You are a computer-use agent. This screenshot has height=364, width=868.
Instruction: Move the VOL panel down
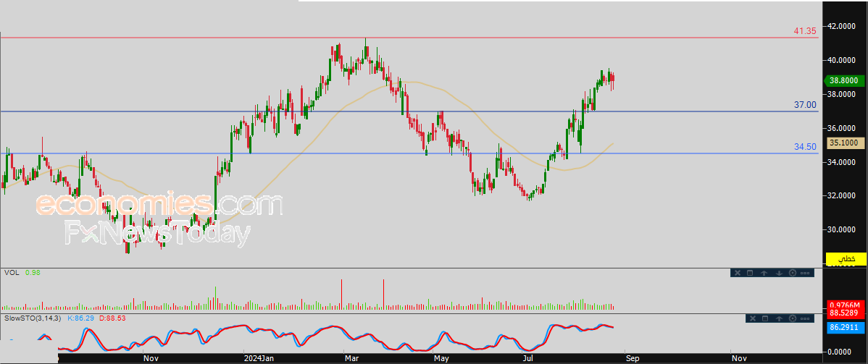point(778,273)
